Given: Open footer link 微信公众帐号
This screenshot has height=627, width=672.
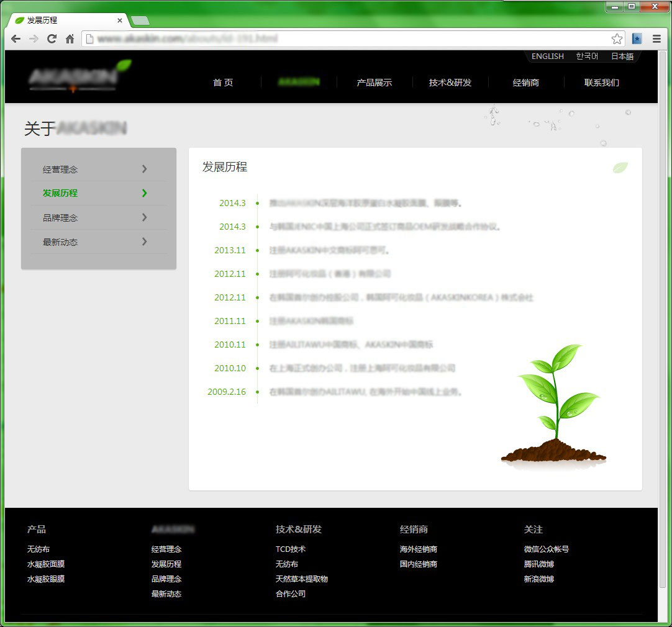Looking at the screenshot, I should click(x=546, y=549).
